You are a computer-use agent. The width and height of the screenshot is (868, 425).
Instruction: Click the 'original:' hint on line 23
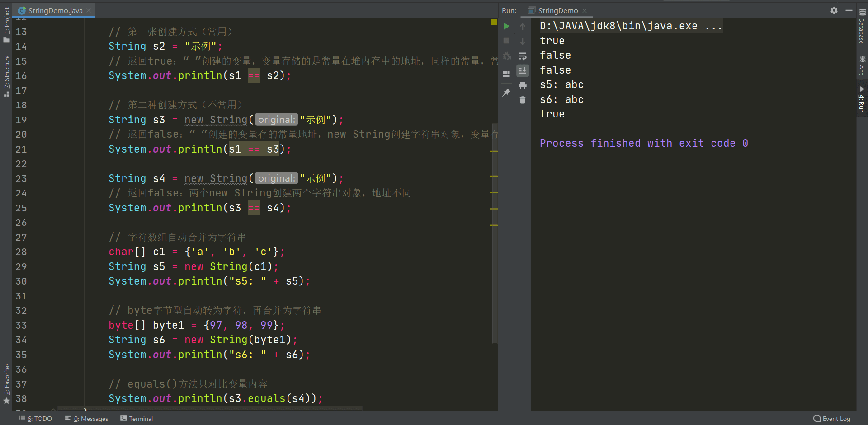[276, 178]
